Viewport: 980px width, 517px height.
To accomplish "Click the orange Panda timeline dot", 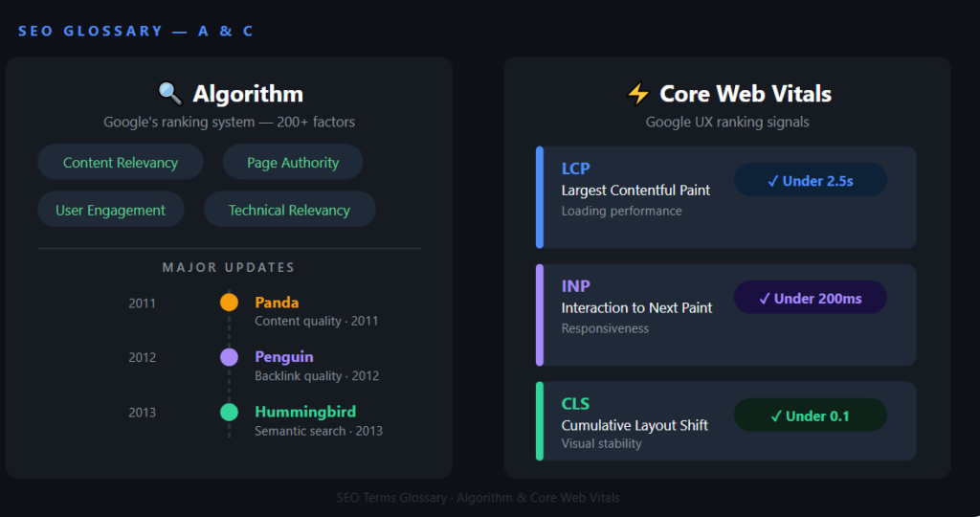I will tap(230, 303).
